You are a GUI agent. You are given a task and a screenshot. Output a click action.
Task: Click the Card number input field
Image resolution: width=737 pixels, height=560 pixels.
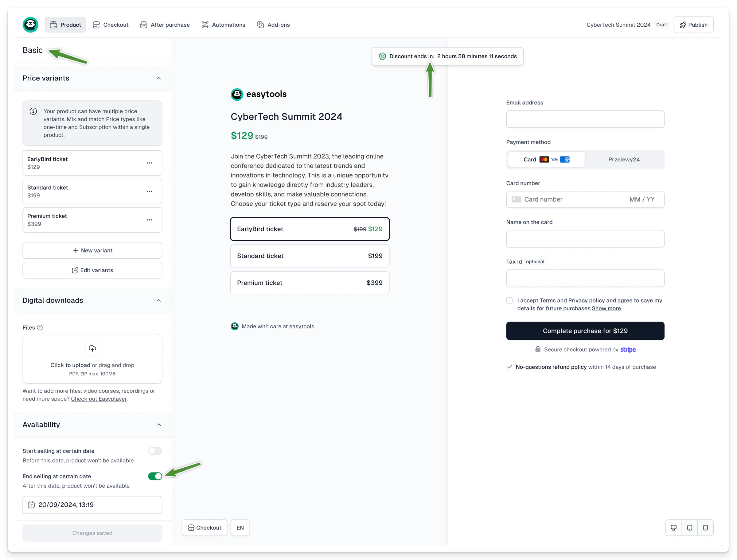pyautogui.click(x=585, y=199)
